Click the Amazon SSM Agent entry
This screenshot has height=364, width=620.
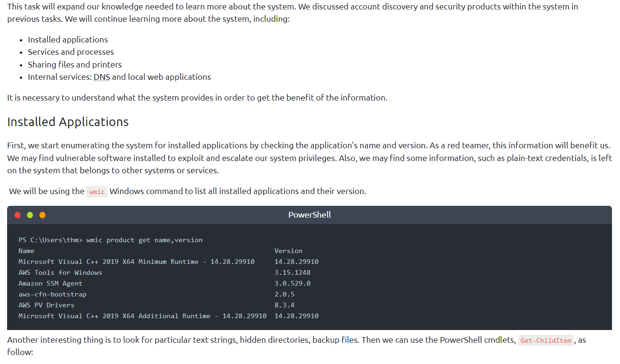51,283
